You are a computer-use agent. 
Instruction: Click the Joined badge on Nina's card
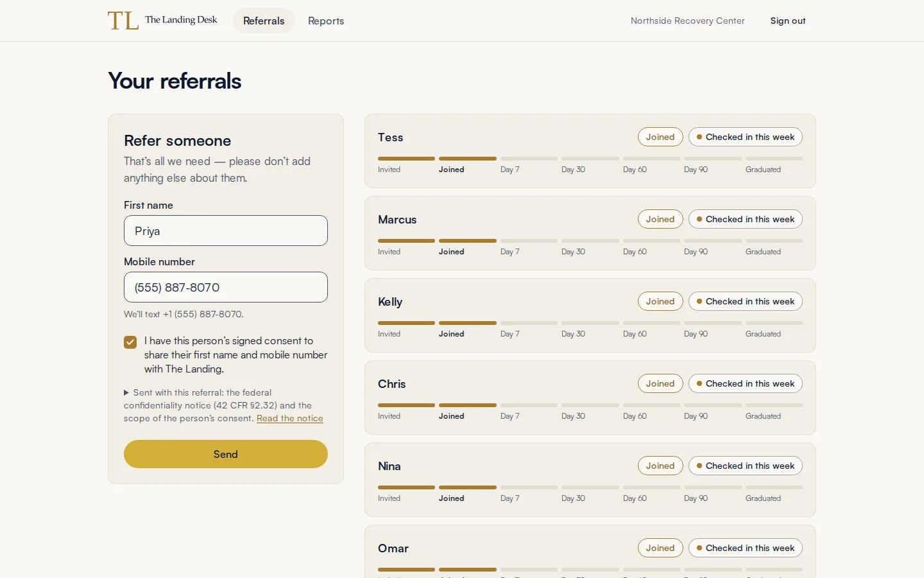coord(660,466)
